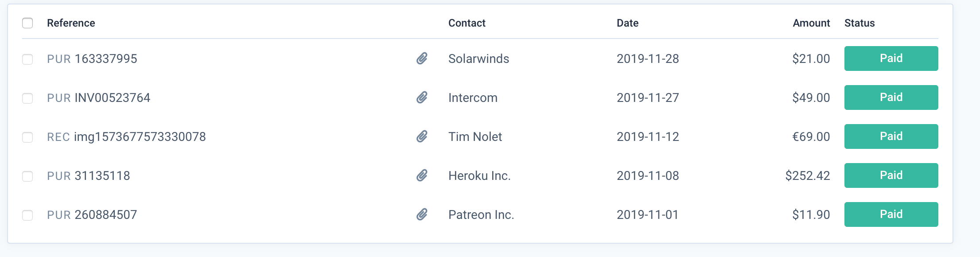Click paperclip icon on Tim Nolet receipt
This screenshot has width=980, height=257.
(x=422, y=136)
